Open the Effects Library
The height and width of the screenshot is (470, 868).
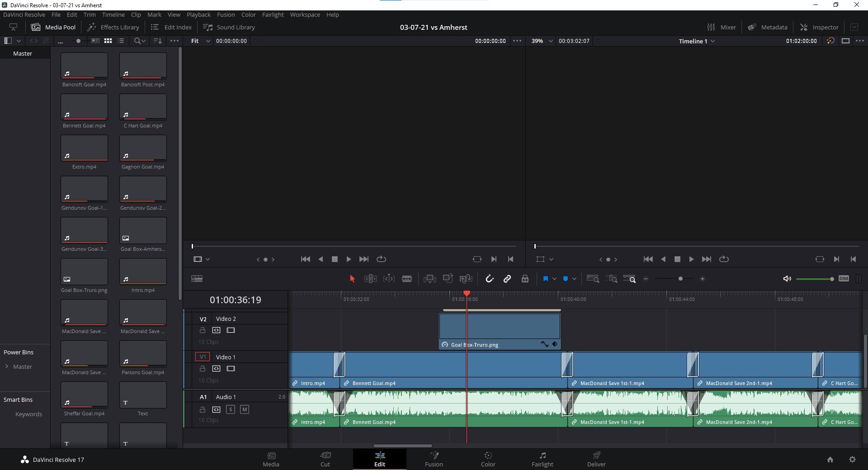113,27
